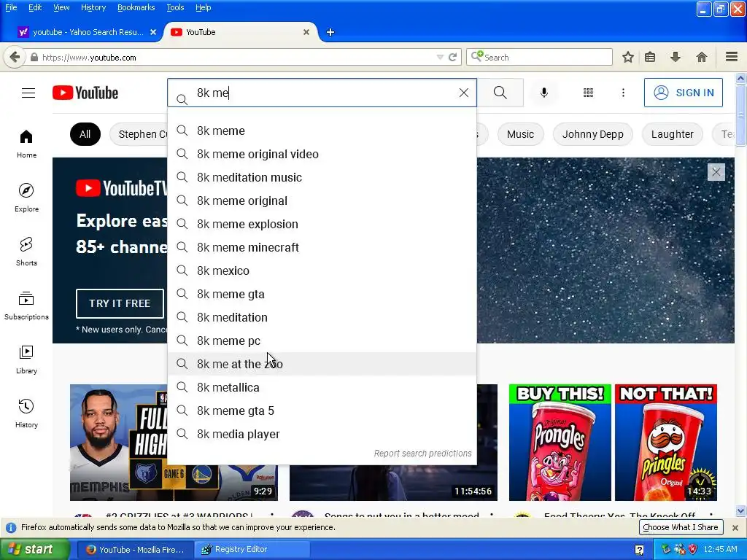Open Subscriptions in the sidebar

click(x=26, y=306)
